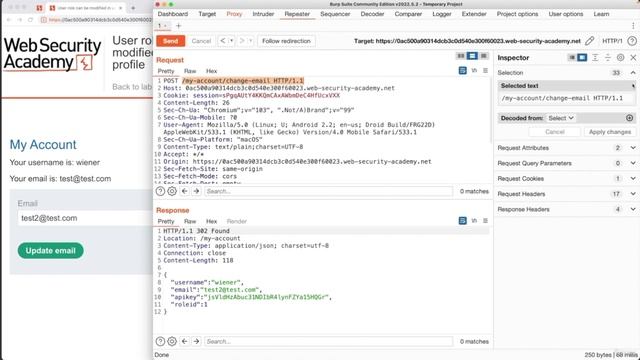Open Inspector settings gear icon
Screen dimensions: 640x360
pos(620,58)
